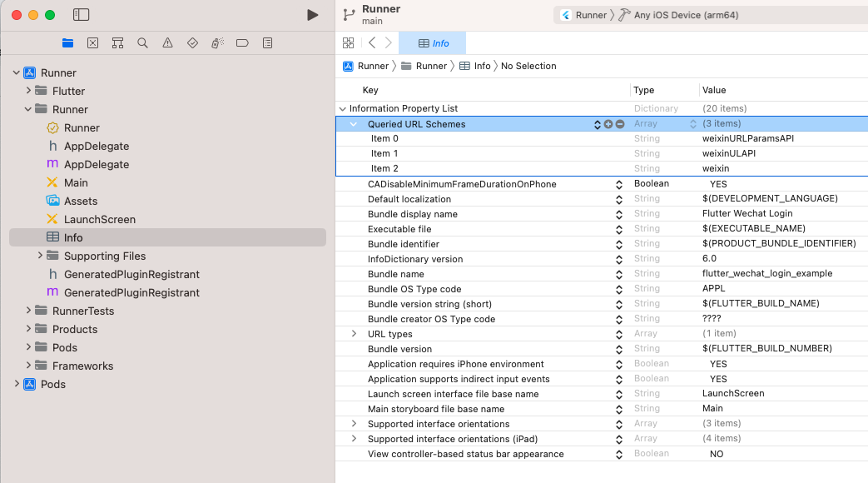Open the Assets catalog
The image size is (868, 483).
[x=72, y=201]
